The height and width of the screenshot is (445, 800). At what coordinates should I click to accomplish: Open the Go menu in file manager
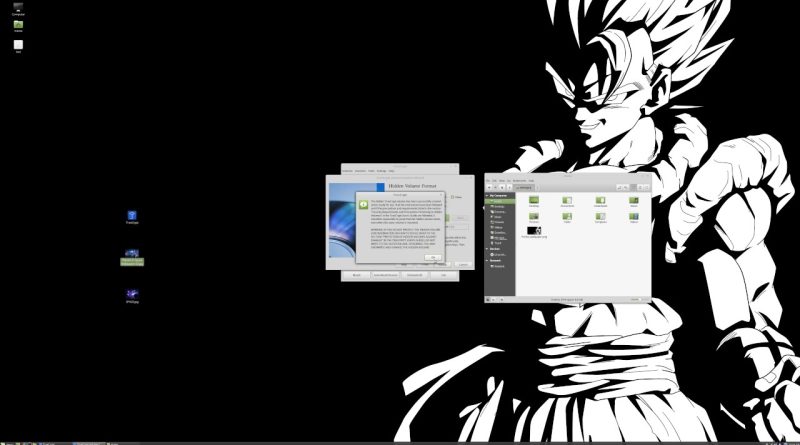pos(509,181)
